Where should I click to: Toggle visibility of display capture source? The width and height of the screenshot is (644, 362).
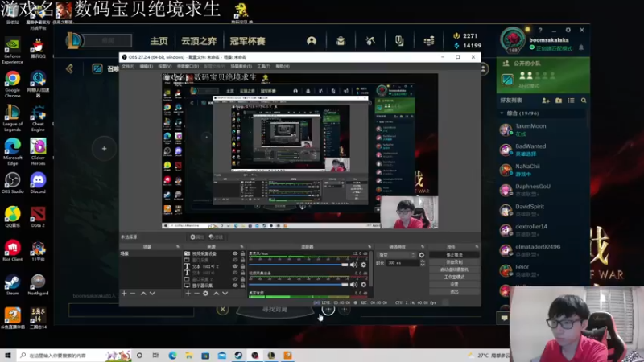click(x=235, y=286)
